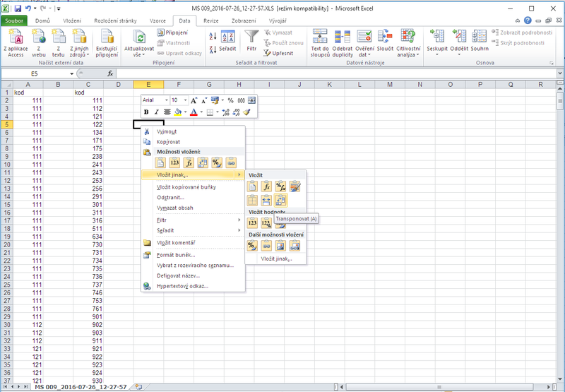Click Vložit jinak at the bottom of the submenu
The height and width of the screenshot is (392, 565).
pos(276,259)
